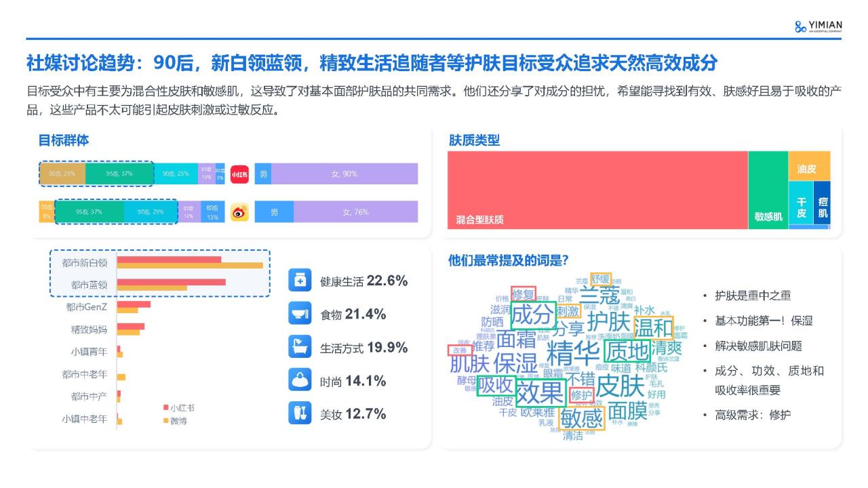Select the 时尚 handbag icon

click(300, 380)
